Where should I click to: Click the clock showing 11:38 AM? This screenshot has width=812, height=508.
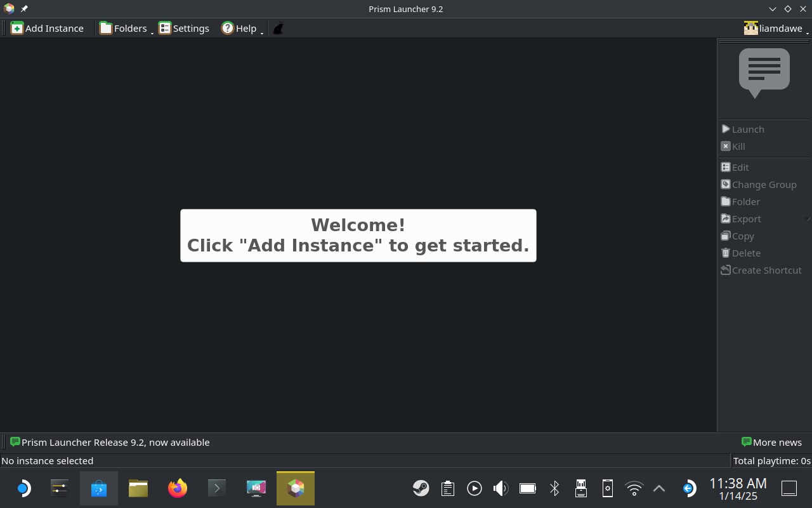point(738,488)
